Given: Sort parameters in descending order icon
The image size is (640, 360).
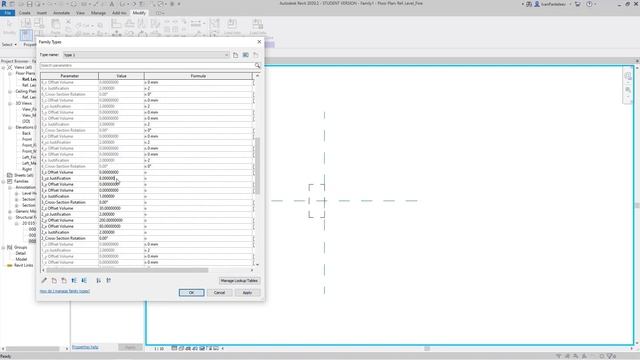Looking at the screenshot, I should (109, 280).
